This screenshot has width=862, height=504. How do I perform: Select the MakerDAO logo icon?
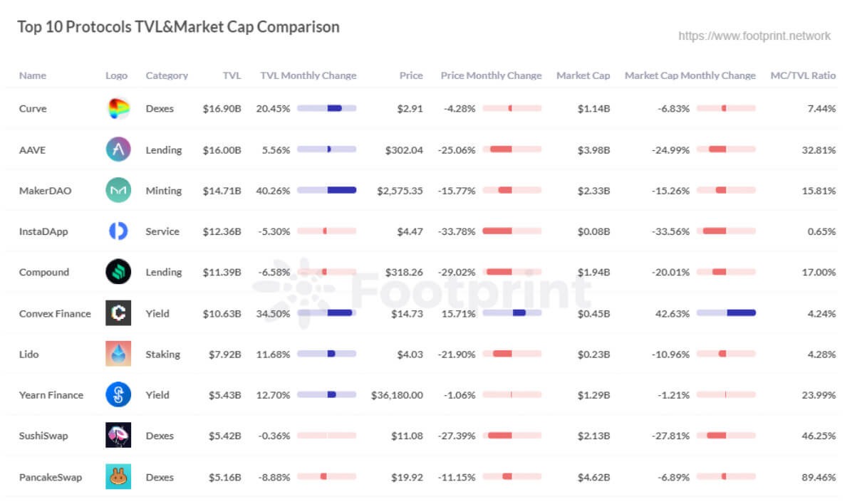click(118, 191)
